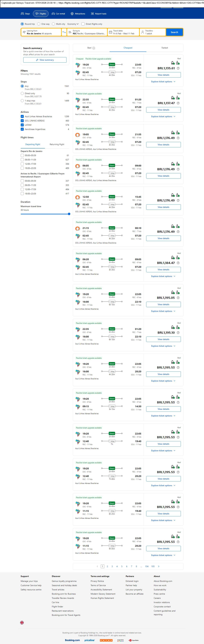Click the UK flag language icon in footer

(x=22, y=622)
